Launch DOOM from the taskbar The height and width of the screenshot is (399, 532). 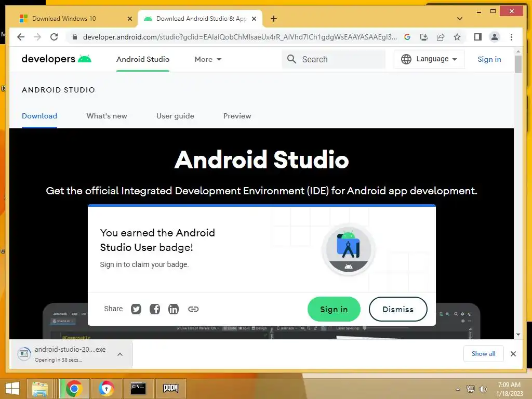[x=170, y=389]
